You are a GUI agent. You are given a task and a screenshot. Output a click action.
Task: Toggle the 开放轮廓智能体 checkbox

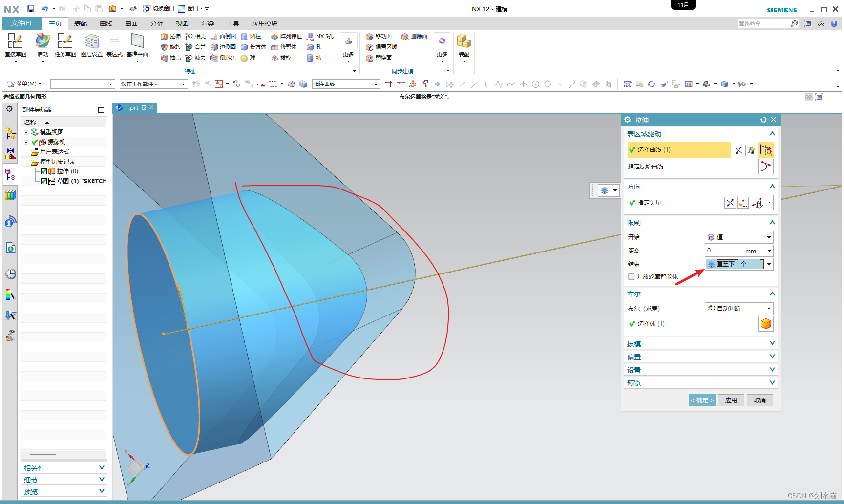[632, 276]
